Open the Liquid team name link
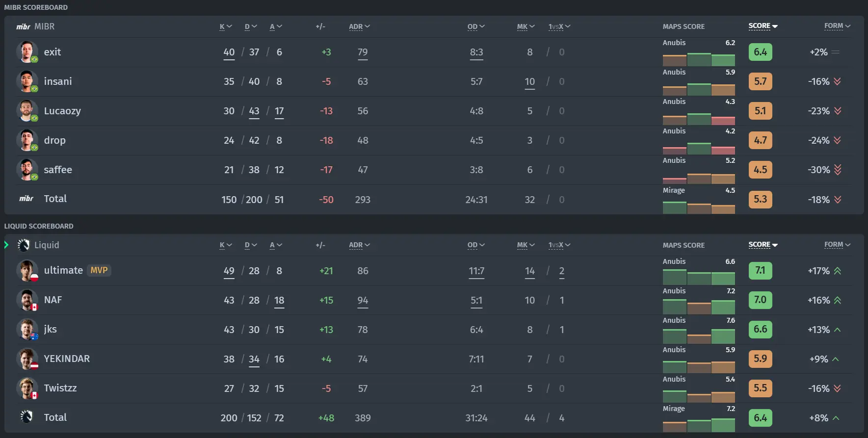 [47, 245]
